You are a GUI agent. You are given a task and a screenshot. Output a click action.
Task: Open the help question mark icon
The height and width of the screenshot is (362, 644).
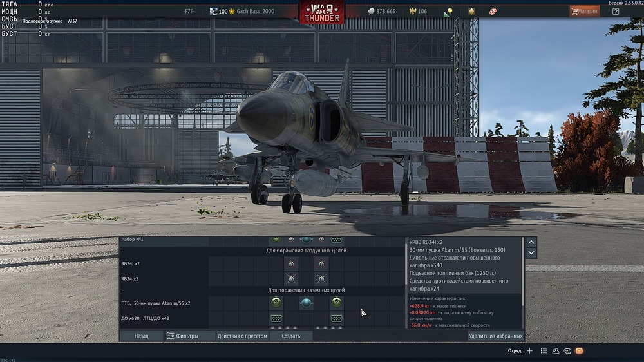click(616, 12)
